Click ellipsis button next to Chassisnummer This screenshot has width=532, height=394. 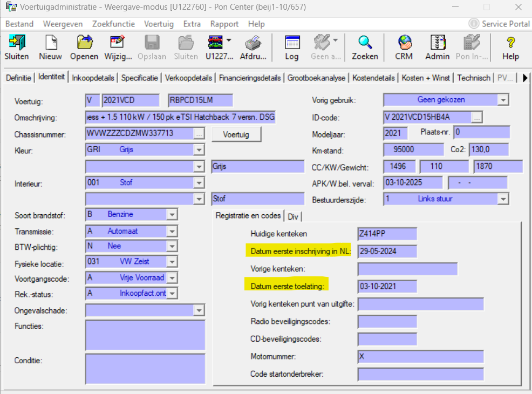(x=199, y=134)
